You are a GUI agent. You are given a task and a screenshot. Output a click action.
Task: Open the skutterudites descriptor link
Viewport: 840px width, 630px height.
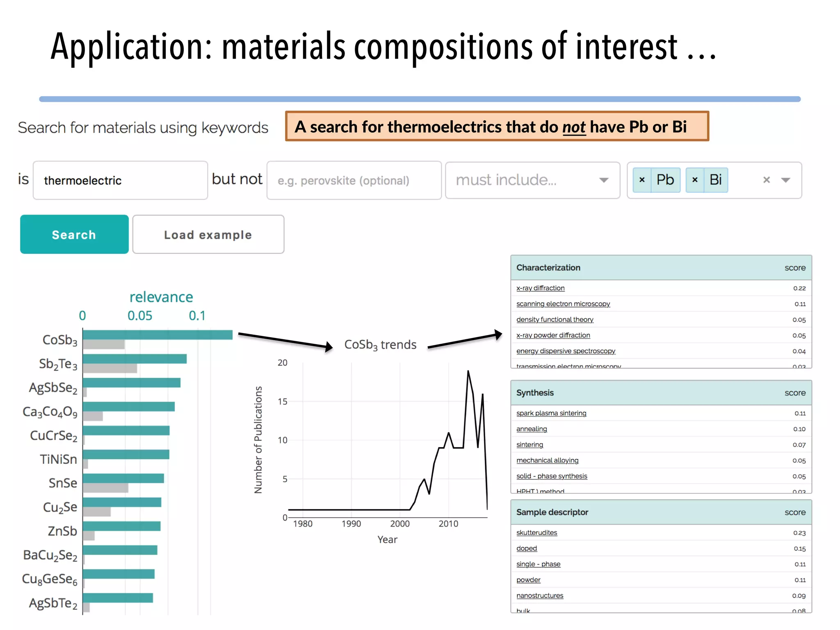pyautogui.click(x=536, y=533)
